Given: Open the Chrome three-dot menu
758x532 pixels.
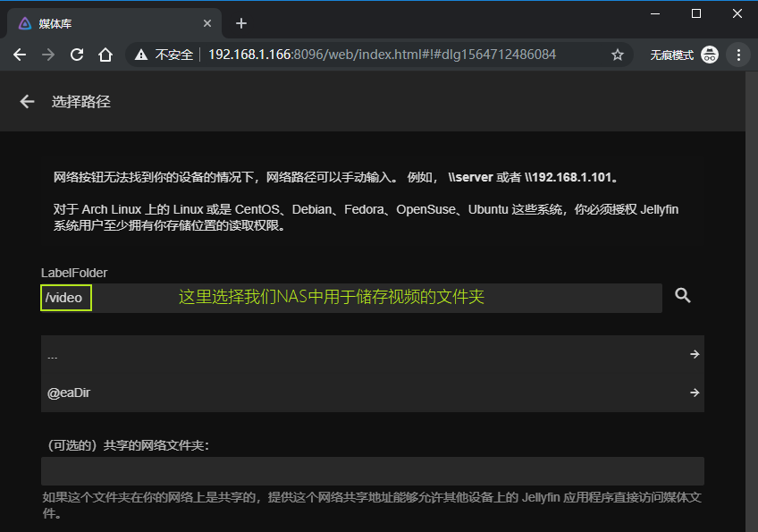Looking at the screenshot, I should coord(738,55).
